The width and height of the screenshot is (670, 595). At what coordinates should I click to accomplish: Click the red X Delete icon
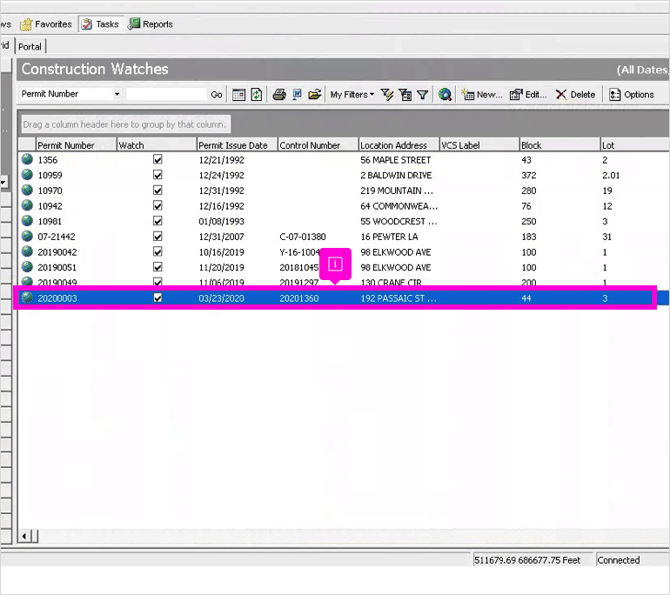(x=561, y=94)
